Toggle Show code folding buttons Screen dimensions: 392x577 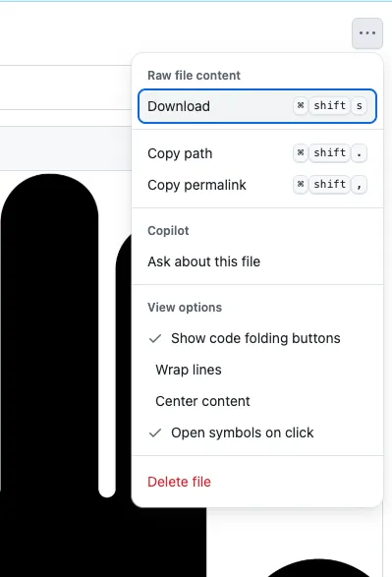point(257,338)
